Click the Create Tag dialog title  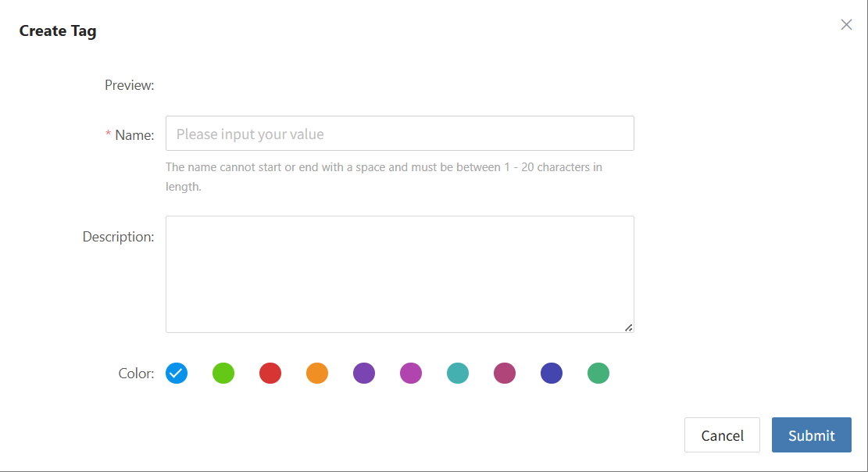tap(58, 31)
